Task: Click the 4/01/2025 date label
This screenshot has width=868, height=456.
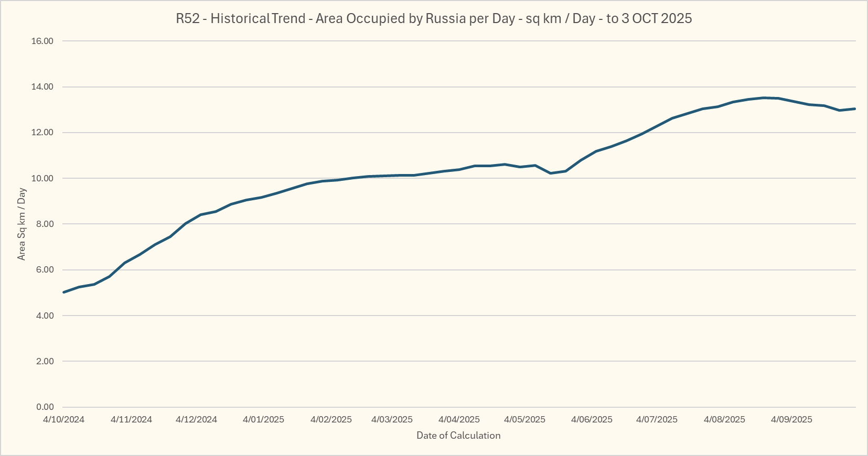Action: 263,420
